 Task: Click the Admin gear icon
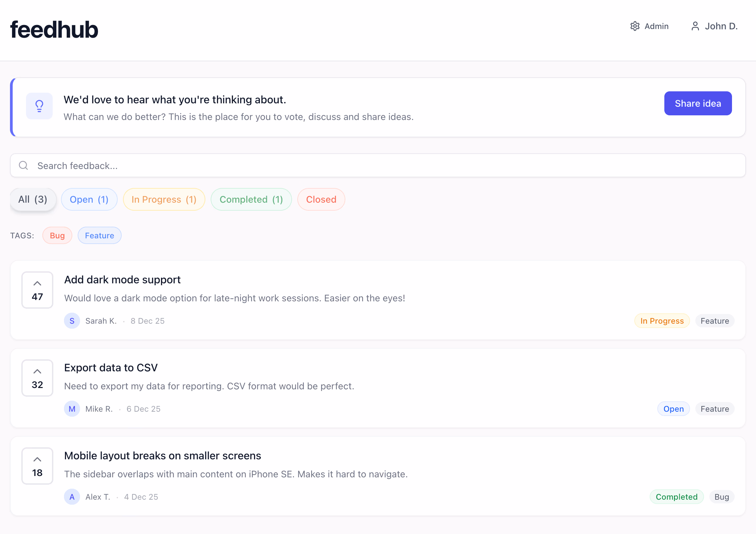click(635, 26)
